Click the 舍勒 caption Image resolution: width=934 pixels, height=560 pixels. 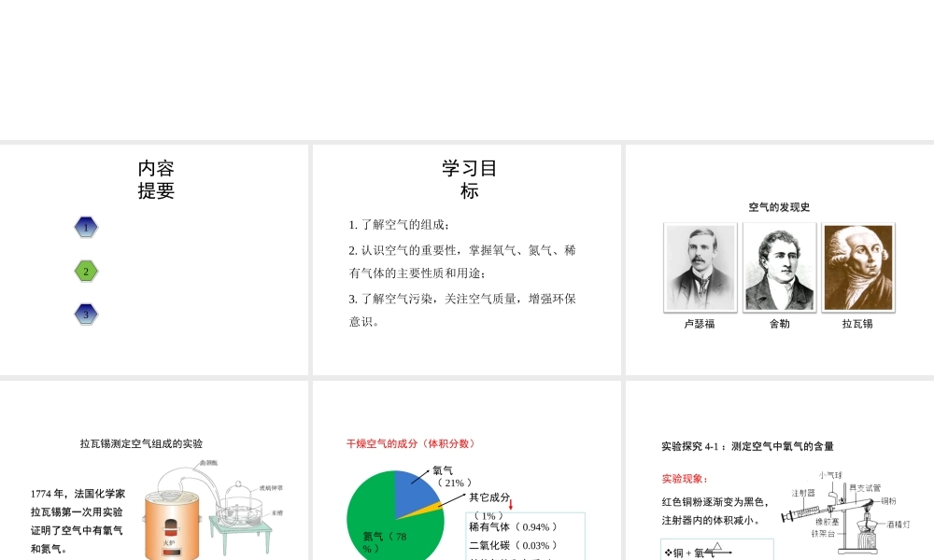point(779,324)
